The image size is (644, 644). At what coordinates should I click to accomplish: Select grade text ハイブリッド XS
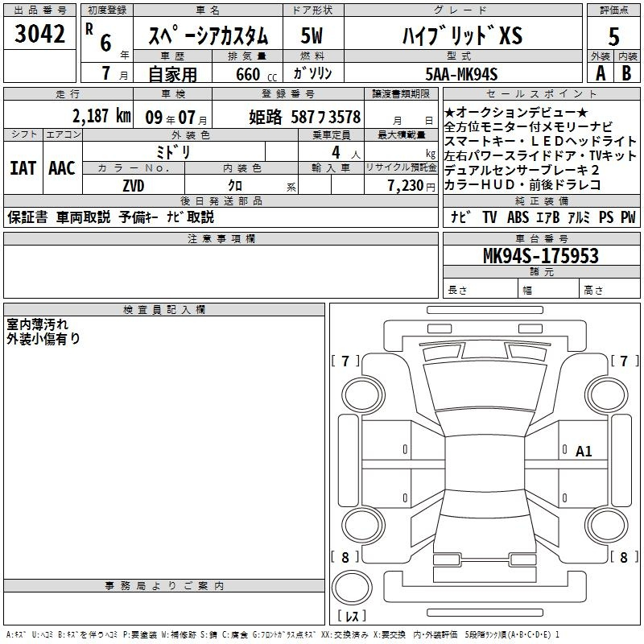pos(462,35)
